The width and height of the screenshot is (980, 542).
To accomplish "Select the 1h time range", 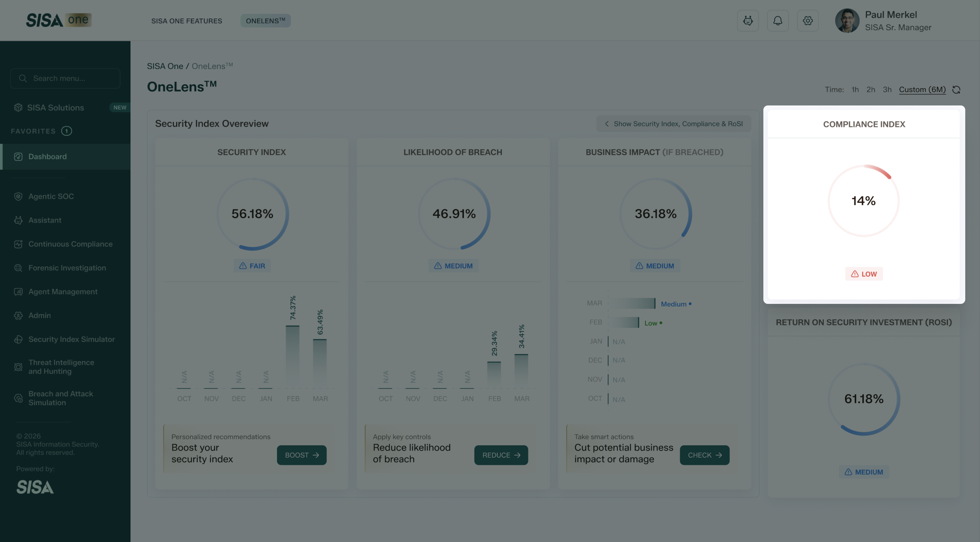I will [855, 90].
